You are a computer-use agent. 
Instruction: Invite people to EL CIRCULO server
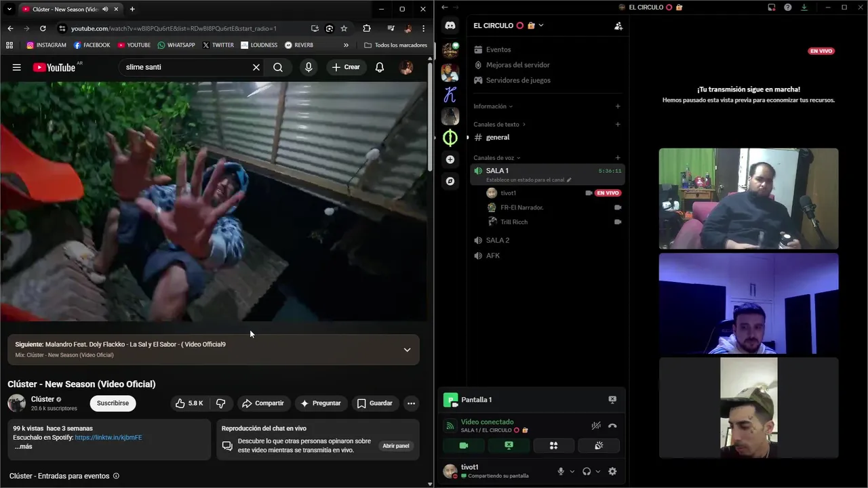pos(618,26)
